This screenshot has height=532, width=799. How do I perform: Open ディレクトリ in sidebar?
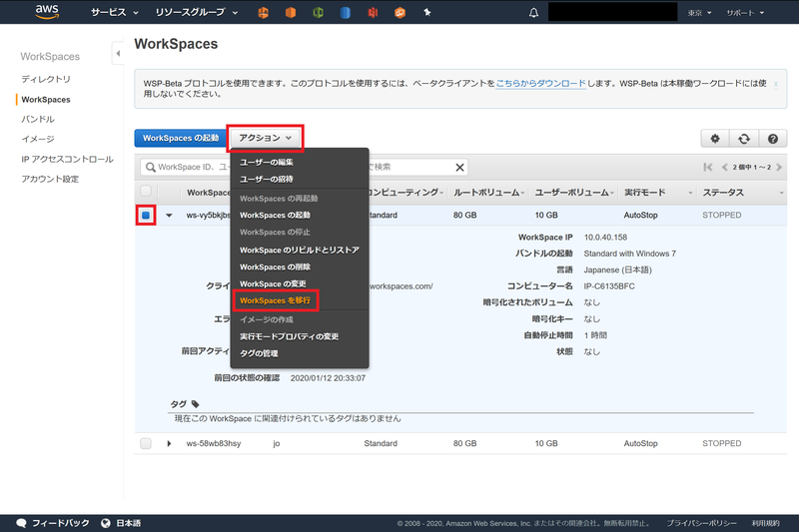(46, 79)
